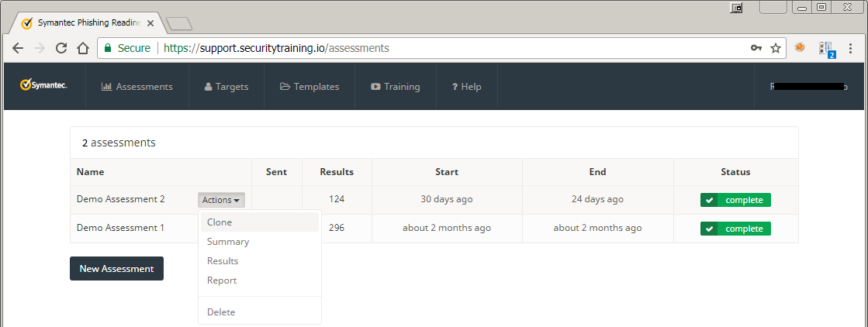Bookmark page with the star icon
Viewport: 868px width, 327px height.
point(775,48)
